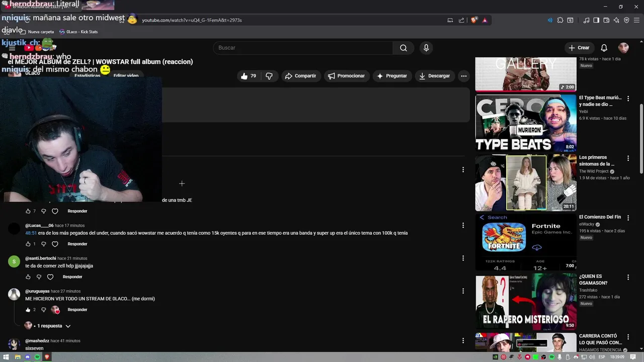
Task: Open options for 'El Type Beat murió' video
Action: (x=628, y=99)
